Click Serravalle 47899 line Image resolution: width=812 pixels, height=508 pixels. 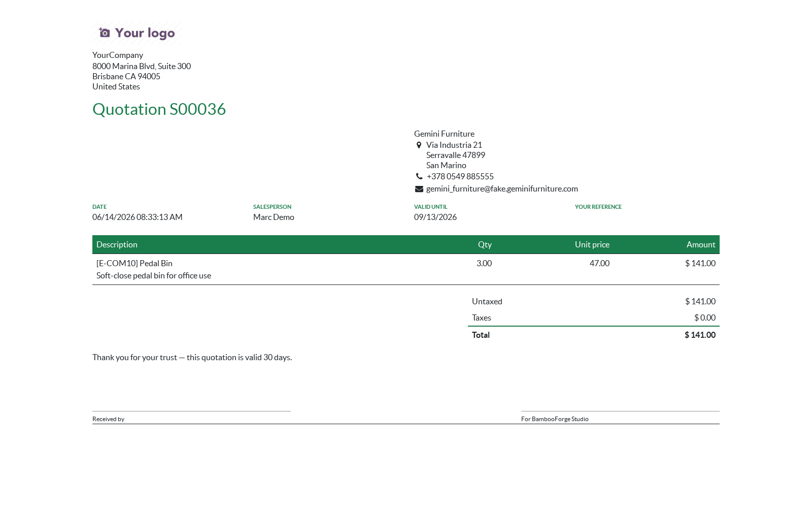456,155
